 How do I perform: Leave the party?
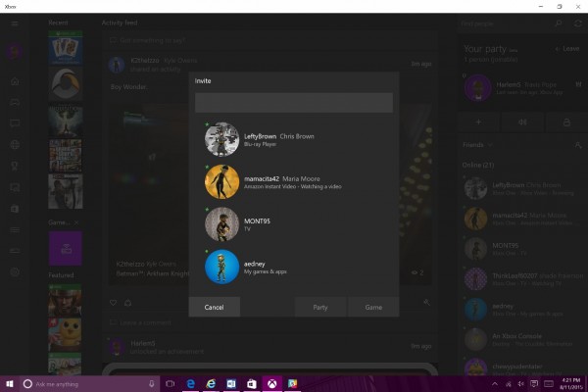(x=567, y=49)
